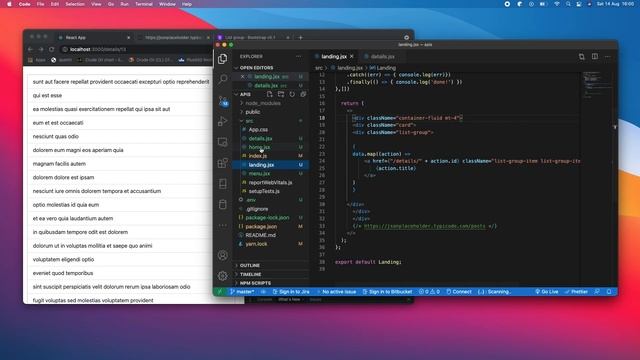Image resolution: width=640 pixels, height=360 pixels.
Task: Open the Run menu in menu bar
Action: 124,4
